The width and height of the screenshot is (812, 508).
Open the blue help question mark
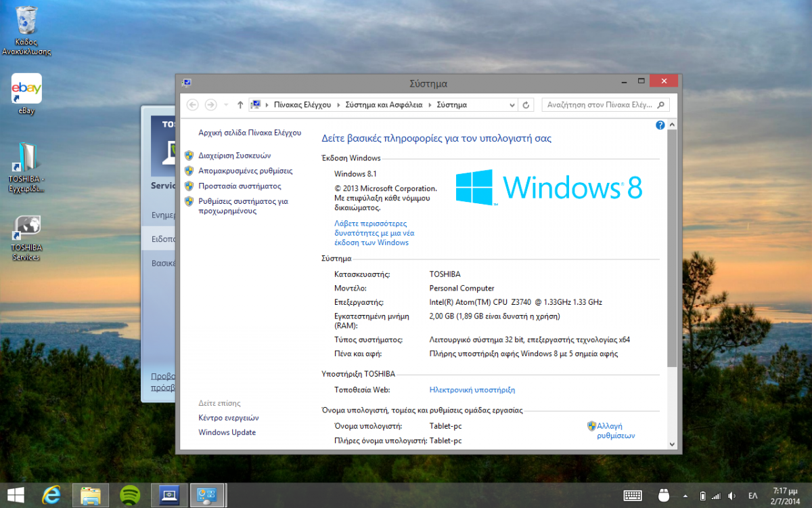coord(660,125)
